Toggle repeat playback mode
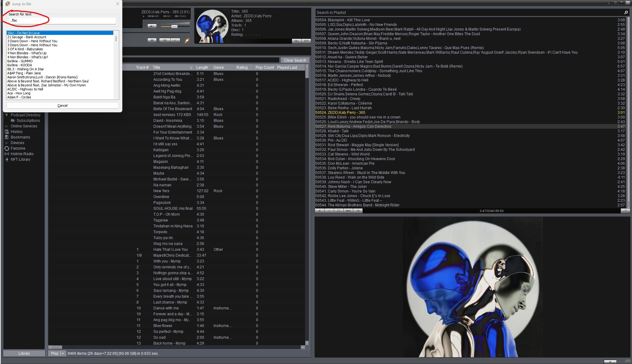 coord(175,40)
